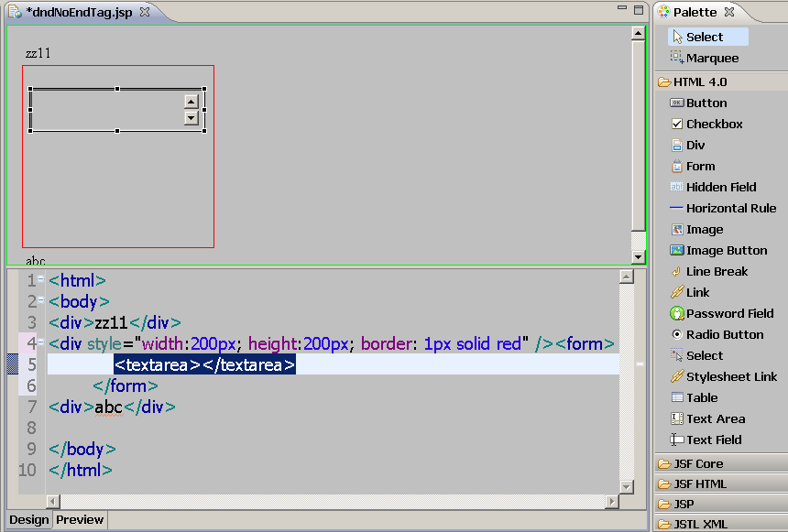
Task: Pick the Radio Button palette item
Action: coord(717,334)
